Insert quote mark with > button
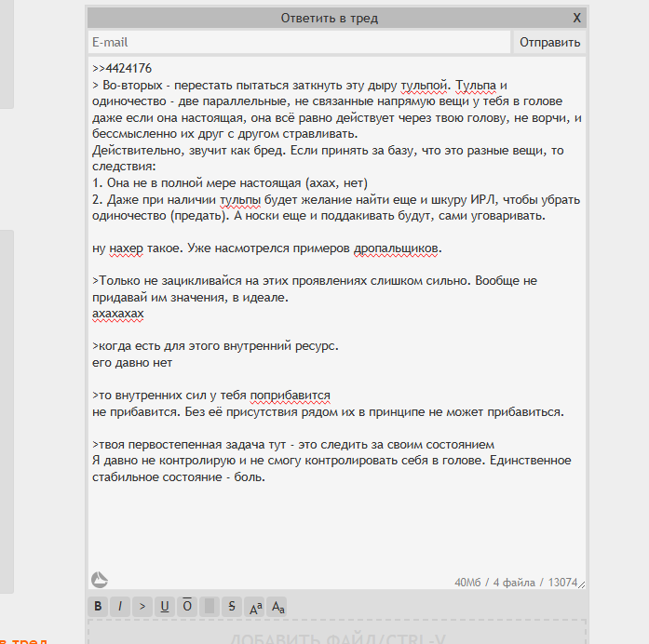The image size is (649, 644). pos(142,607)
